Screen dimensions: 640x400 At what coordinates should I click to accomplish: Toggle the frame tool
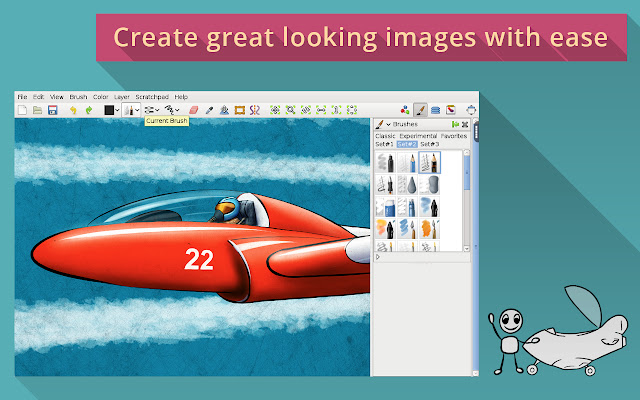pos(240,110)
